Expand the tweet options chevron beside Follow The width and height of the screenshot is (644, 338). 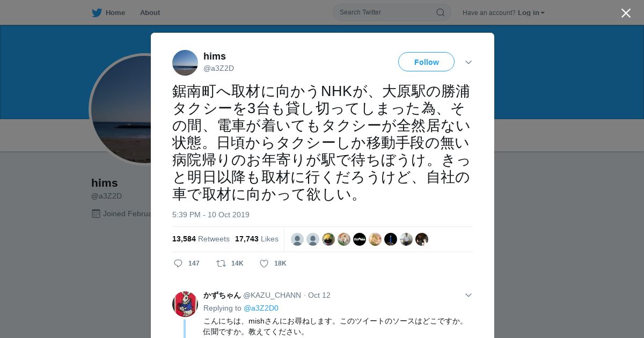point(468,62)
